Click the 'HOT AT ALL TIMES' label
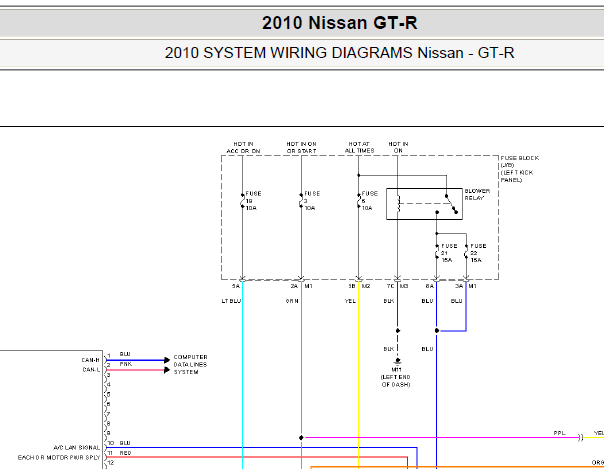The width and height of the screenshot is (604, 469). (359, 147)
